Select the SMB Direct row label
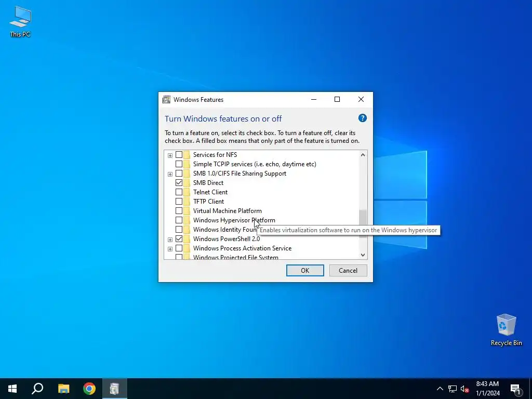532x399 pixels. click(208, 182)
